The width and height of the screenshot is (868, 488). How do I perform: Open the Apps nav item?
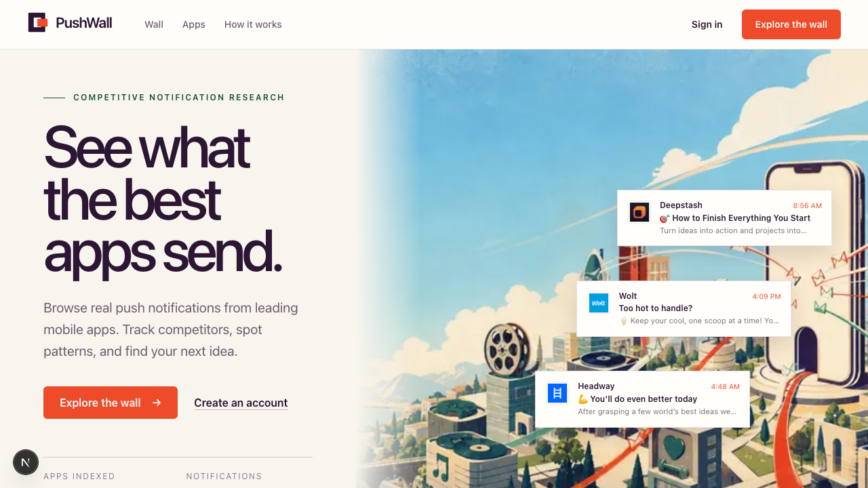click(x=194, y=24)
